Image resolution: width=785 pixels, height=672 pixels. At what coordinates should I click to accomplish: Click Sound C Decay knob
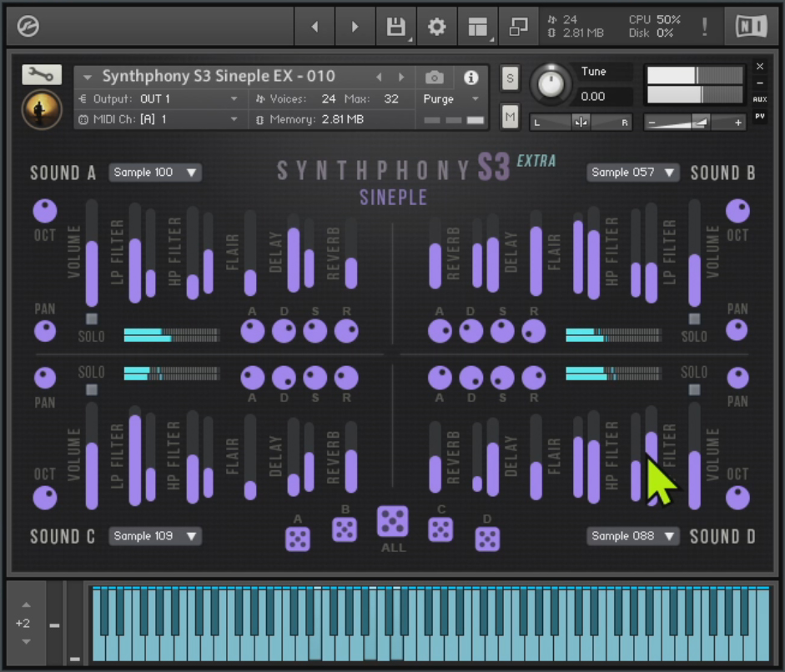[x=284, y=378]
